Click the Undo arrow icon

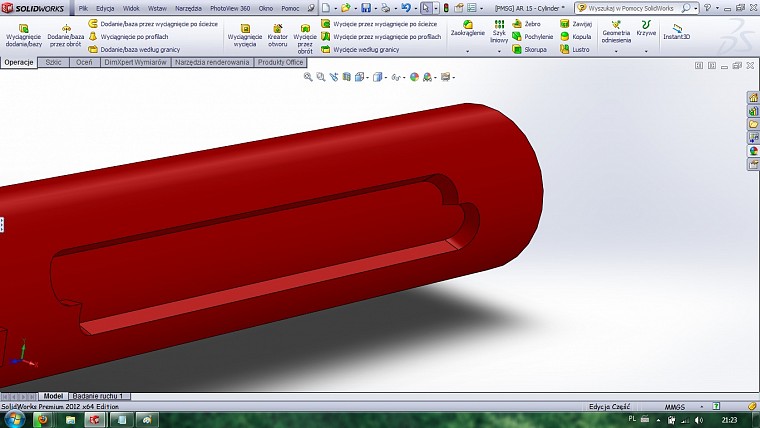coord(406,8)
